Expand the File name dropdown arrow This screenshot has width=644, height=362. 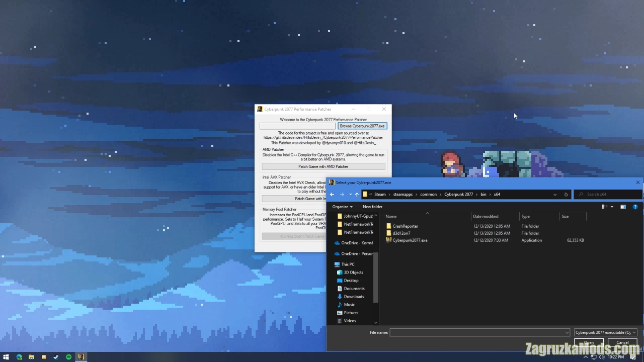pos(568,332)
